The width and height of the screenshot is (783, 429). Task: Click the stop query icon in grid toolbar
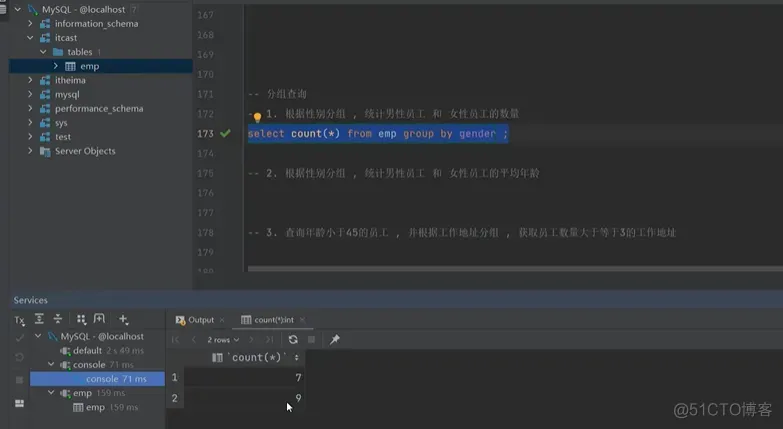pyautogui.click(x=312, y=340)
